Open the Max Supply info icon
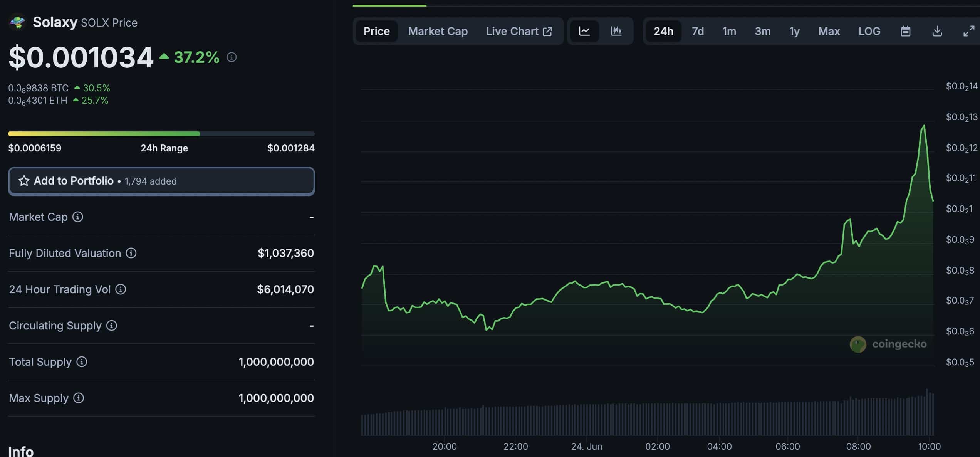The image size is (980, 457). 79,398
